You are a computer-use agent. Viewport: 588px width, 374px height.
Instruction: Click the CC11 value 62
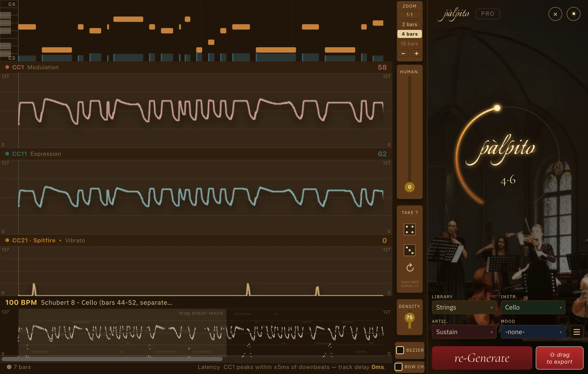(382, 154)
